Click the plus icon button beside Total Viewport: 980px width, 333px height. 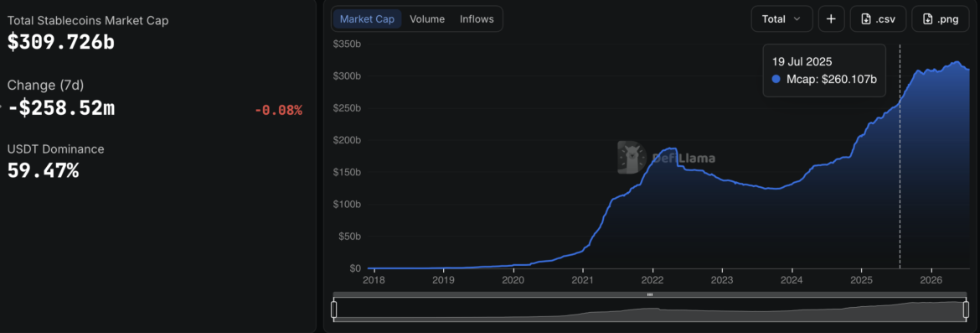(x=831, y=18)
